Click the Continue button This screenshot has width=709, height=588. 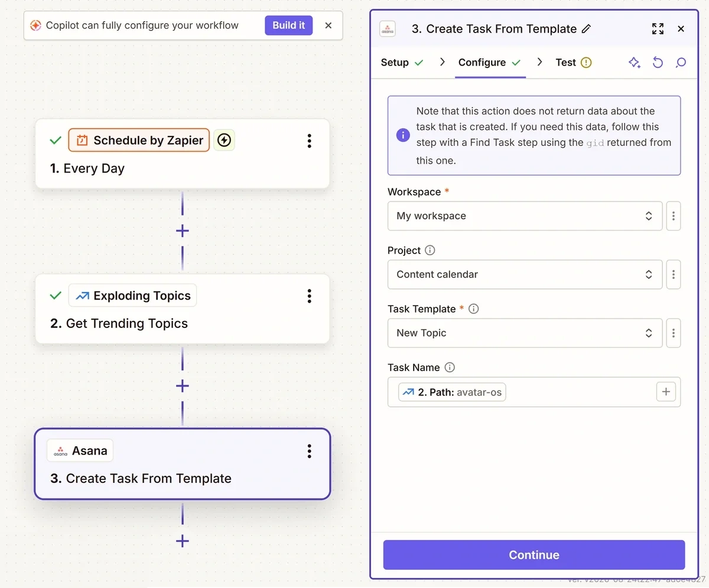[x=534, y=555]
